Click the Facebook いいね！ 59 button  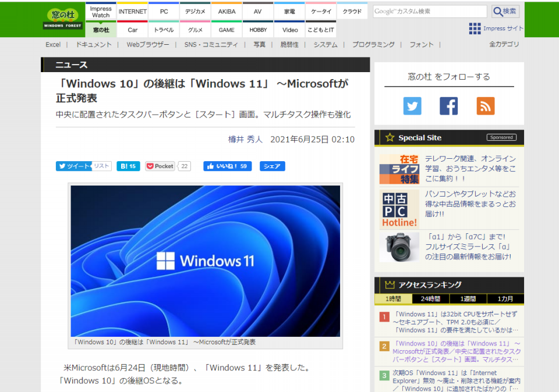227,166
